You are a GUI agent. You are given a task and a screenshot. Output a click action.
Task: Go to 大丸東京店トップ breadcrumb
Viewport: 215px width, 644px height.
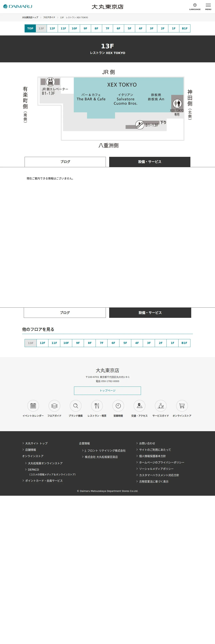pos(30,18)
